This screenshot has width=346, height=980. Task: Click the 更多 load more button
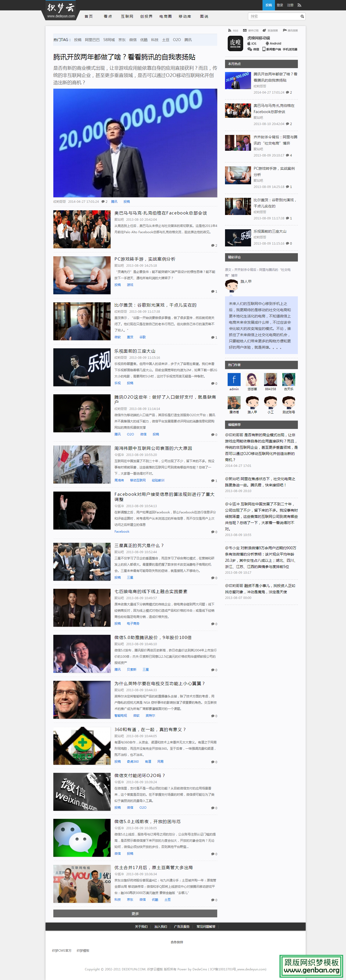pyautogui.click(x=135, y=913)
